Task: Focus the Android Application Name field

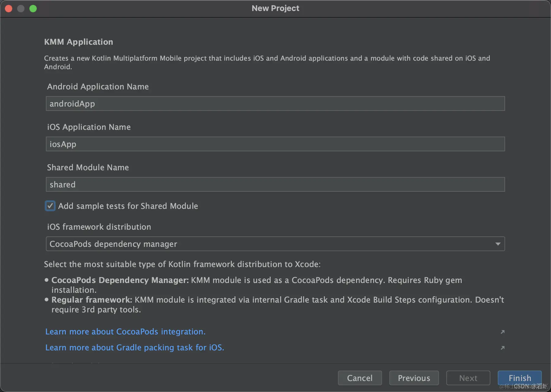Action: [275, 104]
